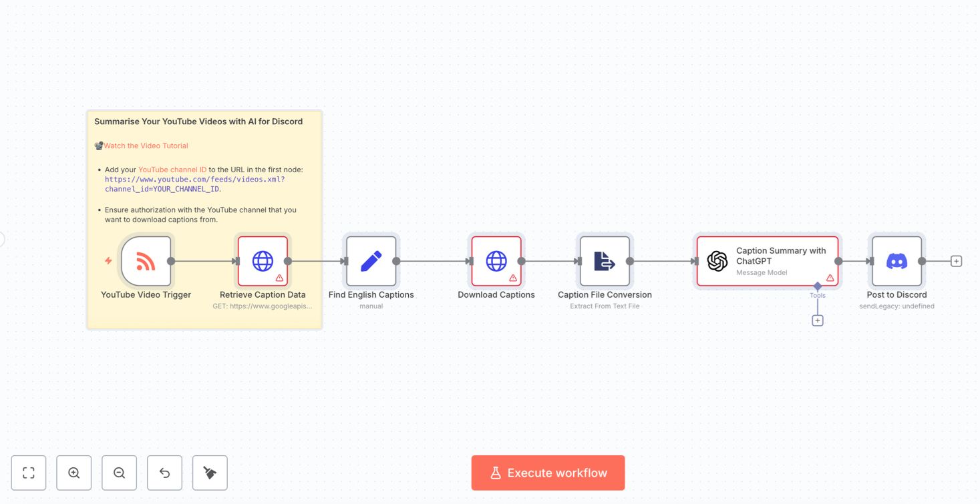The image size is (980, 504).
Task: Zoom out of the workflow canvas
Action: 120,473
